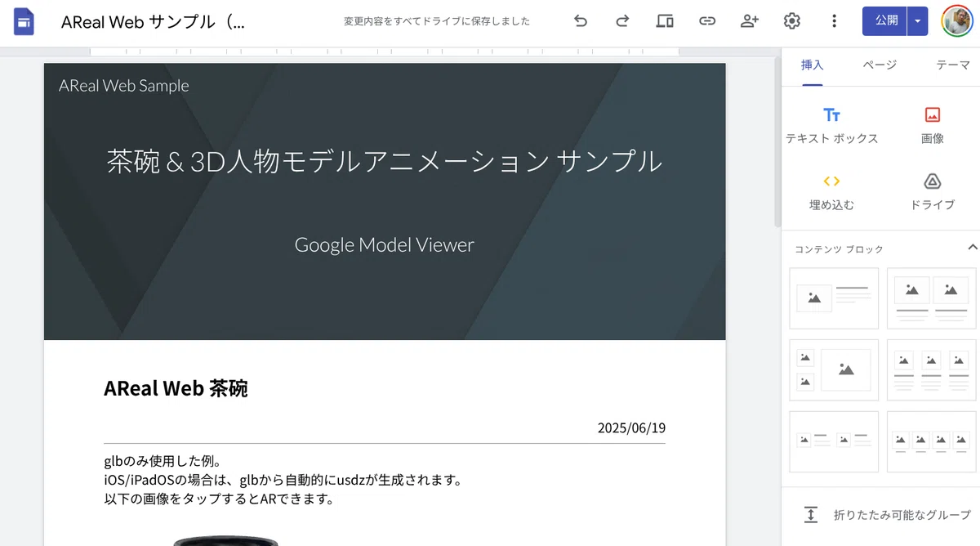Click the AReal Web Sample site name header
980x546 pixels.
tap(124, 86)
